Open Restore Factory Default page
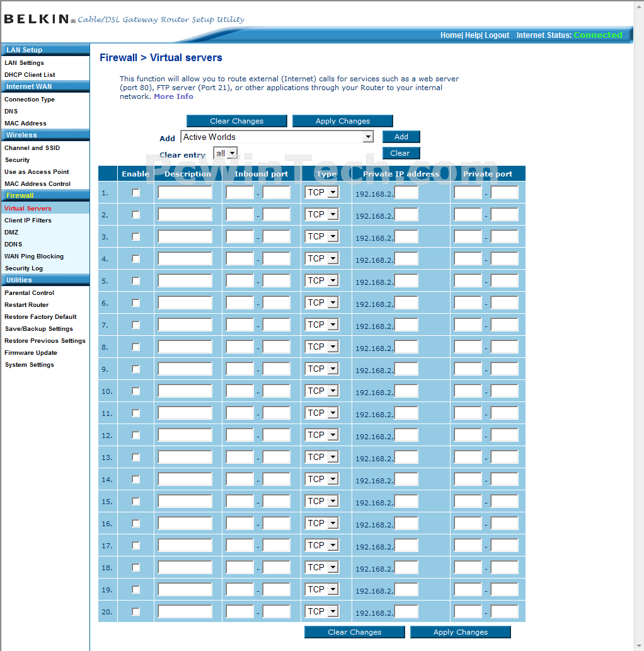 tap(40, 317)
